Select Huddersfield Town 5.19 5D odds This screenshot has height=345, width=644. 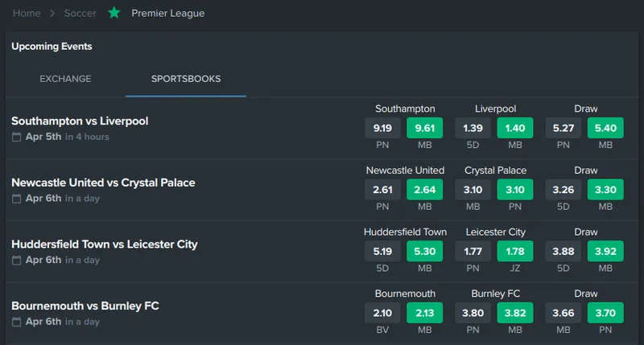[382, 251]
